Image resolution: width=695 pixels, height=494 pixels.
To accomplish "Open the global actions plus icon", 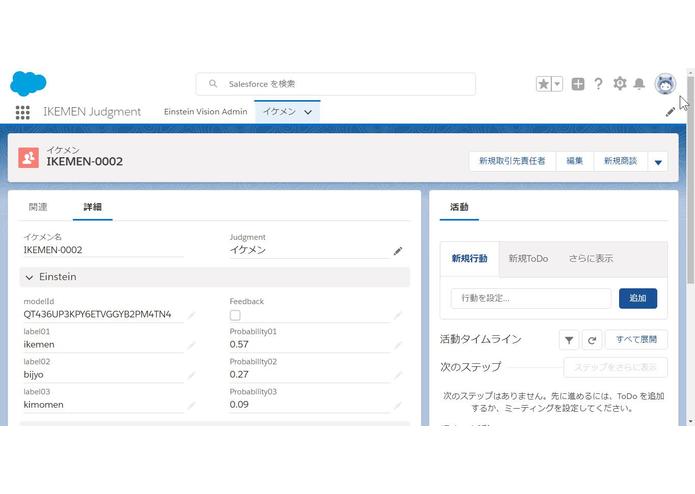I will point(578,84).
